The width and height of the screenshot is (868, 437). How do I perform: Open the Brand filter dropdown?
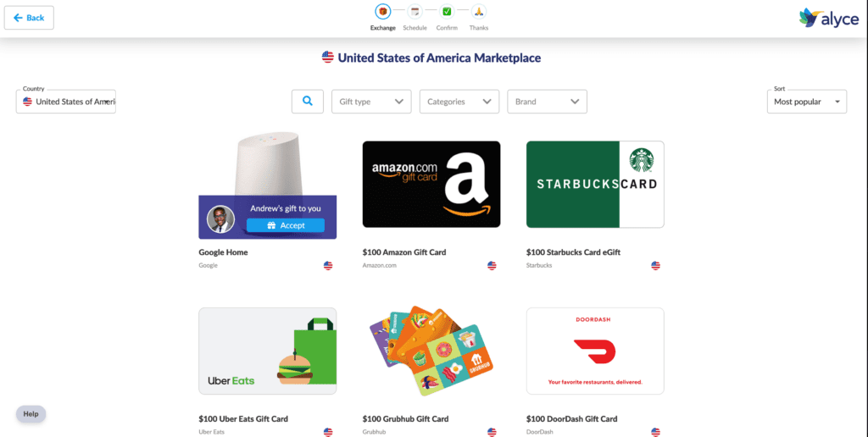click(x=547, y=102)
